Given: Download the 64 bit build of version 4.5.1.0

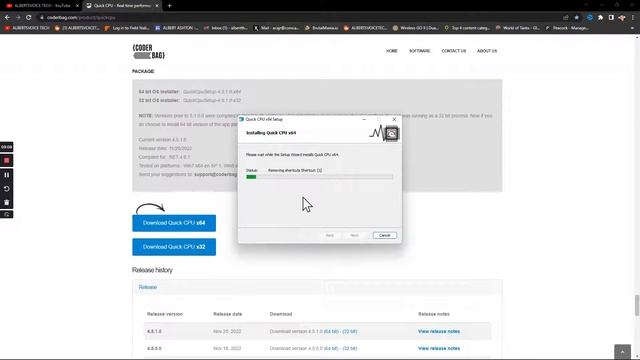Looking at the screenshot, I should click(x=331, y=331).
